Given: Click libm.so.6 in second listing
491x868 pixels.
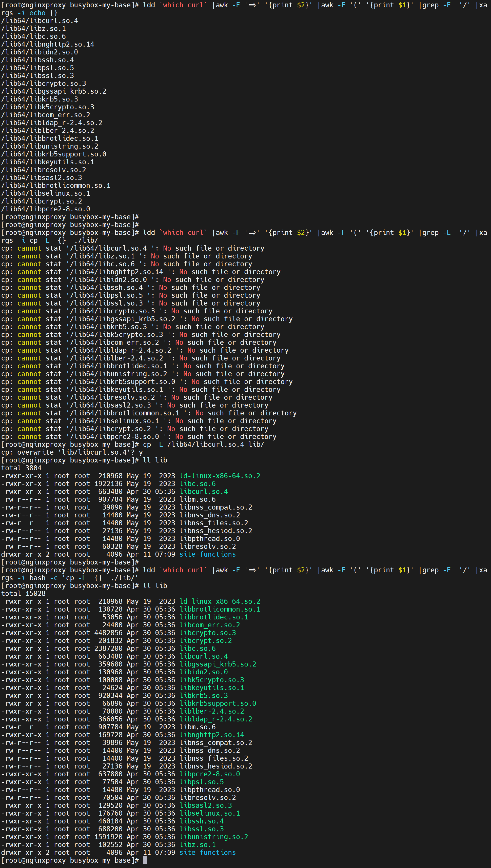Looking at the screenshot, I should click(x=197, y=727).
